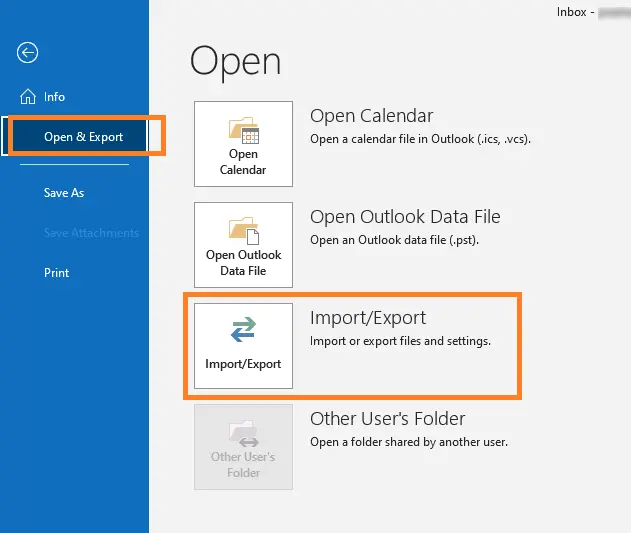
Task: Click 'Open an Outlook data file (.pst).'
Action: coord(394,240)
